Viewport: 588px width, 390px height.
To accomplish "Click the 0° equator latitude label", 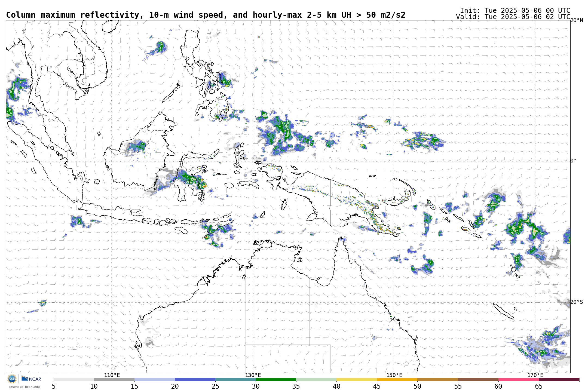I will click(x=573, y=161).
